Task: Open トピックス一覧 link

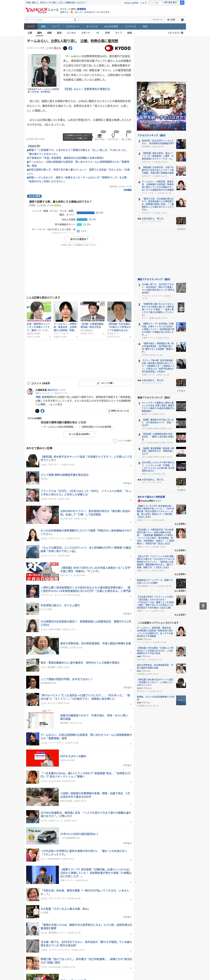Action: (x=175, y=33)
